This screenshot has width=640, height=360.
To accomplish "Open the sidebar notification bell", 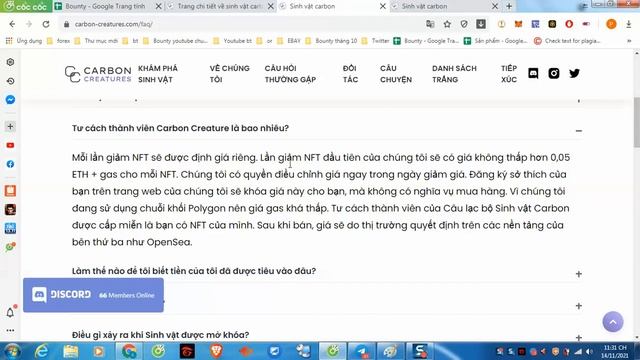I will (x=10, y=312).
